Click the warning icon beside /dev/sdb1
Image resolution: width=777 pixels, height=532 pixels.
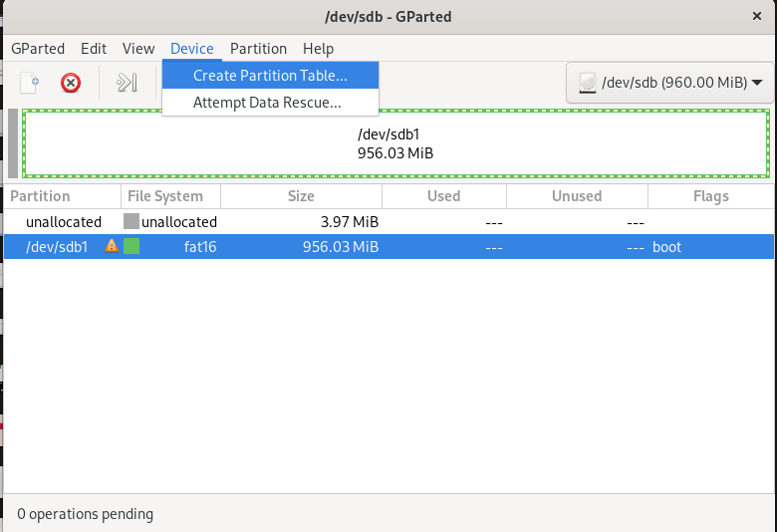click(x=112, y=246)
